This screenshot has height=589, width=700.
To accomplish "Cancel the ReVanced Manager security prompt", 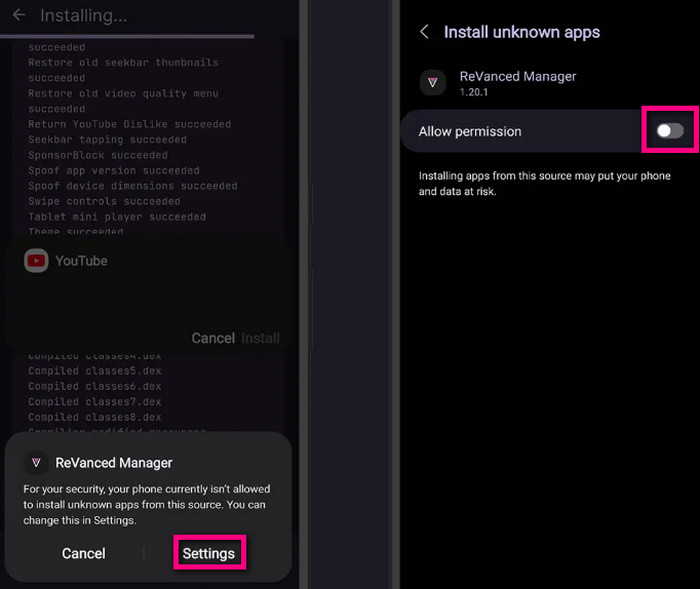I will click(83, 553).
